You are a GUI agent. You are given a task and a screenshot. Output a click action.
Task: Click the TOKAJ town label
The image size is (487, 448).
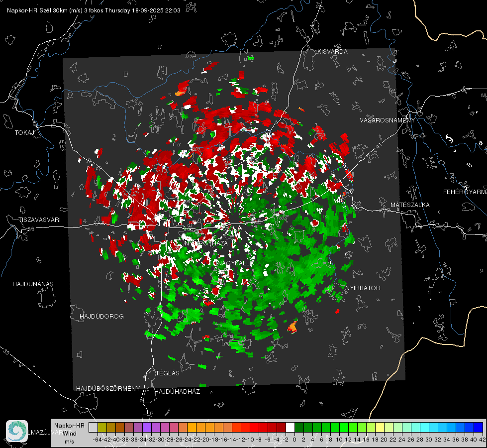click(24, 133)
